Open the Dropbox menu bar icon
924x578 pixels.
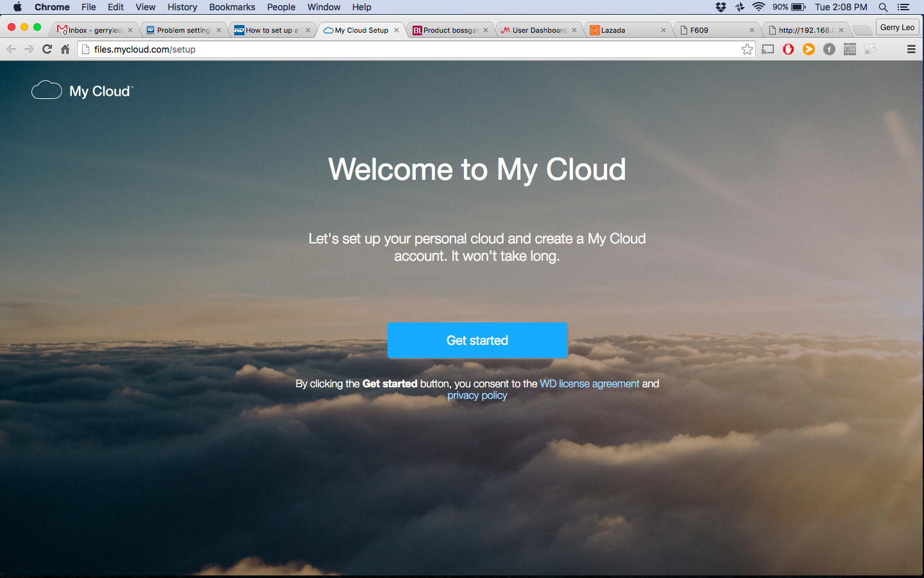(x=721, y=7)
